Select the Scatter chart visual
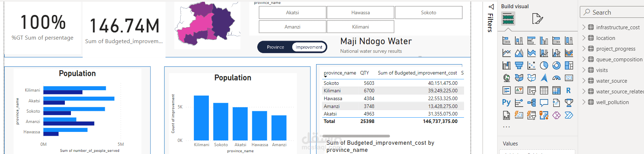 point(531,66)
